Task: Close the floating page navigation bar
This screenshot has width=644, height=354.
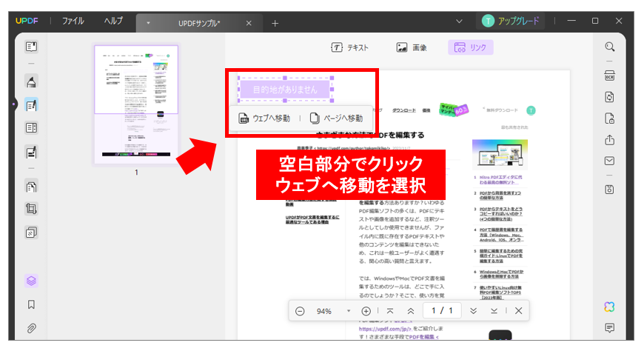Action: (x=519, y=311)
